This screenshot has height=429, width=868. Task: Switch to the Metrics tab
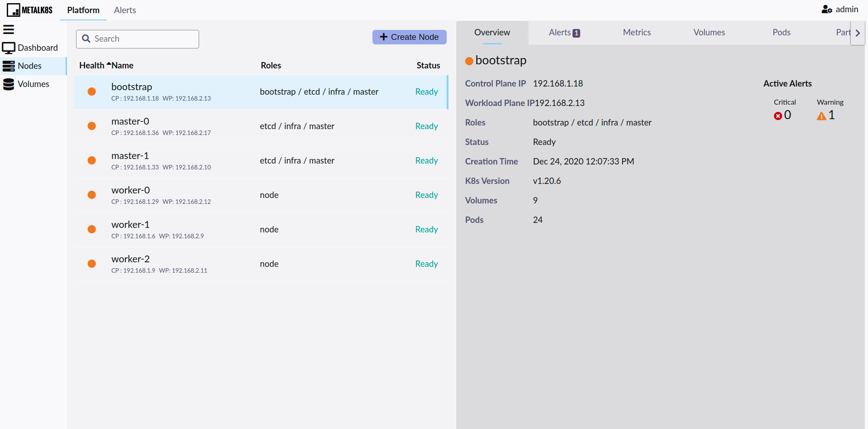pyautogui.click(x=637, y=33)
